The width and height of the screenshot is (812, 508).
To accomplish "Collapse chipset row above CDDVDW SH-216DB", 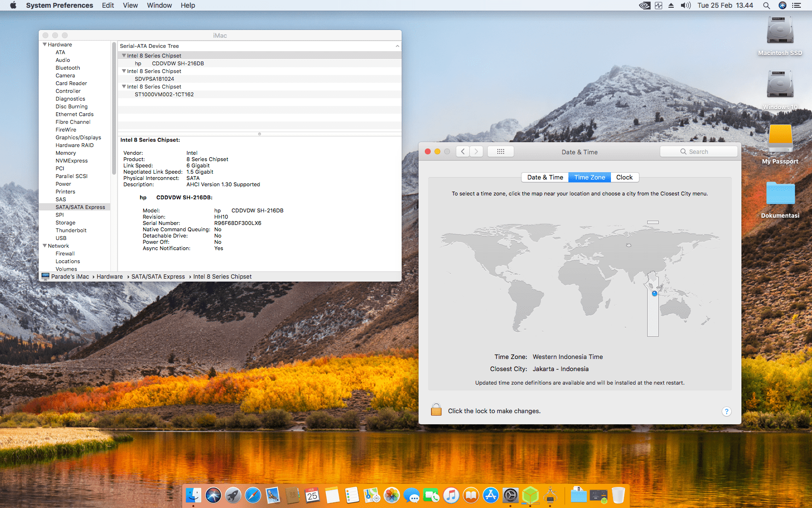I will click(124, 56).
